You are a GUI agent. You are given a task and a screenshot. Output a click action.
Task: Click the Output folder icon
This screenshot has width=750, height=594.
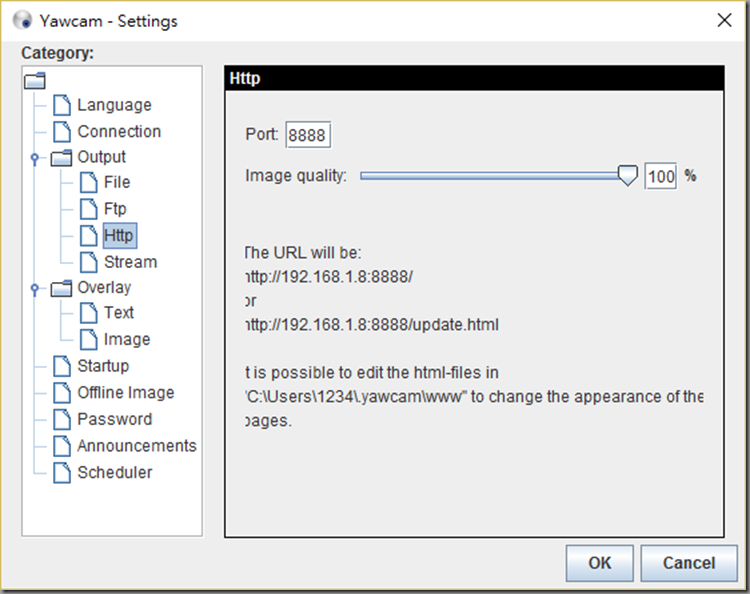[x=61, y=157]
